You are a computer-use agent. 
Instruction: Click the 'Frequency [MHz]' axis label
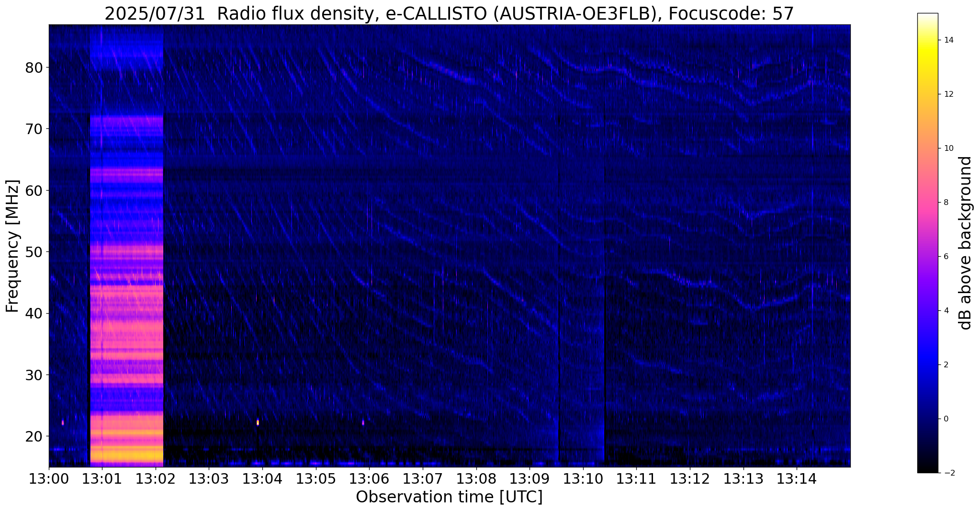tap(13, 246)
